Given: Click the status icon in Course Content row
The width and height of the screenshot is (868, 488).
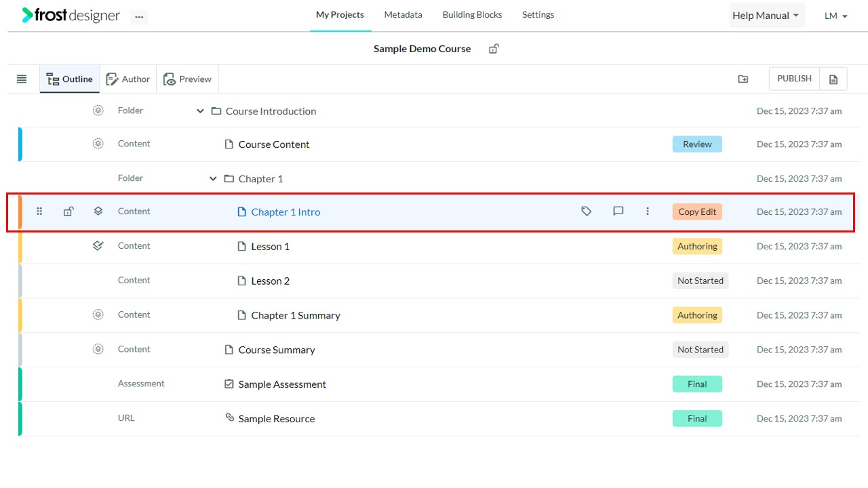Looking at the screenshot, I should (x=98, y=144).
